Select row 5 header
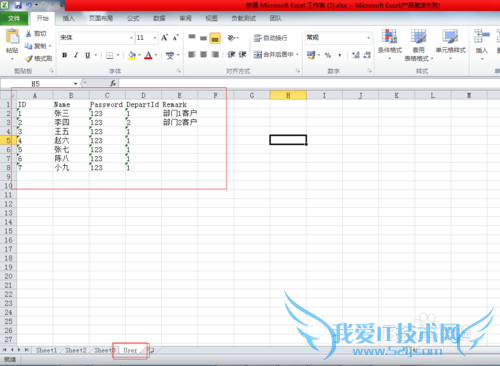Screen dimensions: 500x366 point(8,140)
